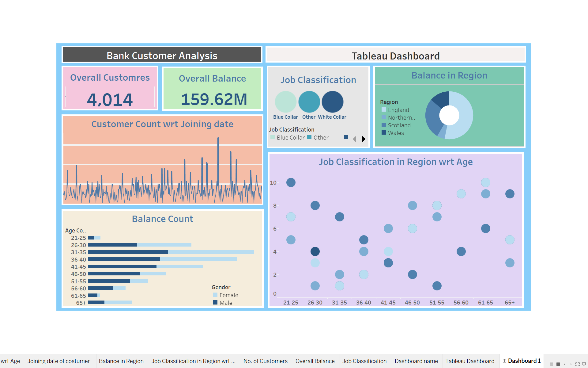This screenshot has width=588, height=368.
Task: Toggle Female in the Gender legend
Action: pos(228,295)
